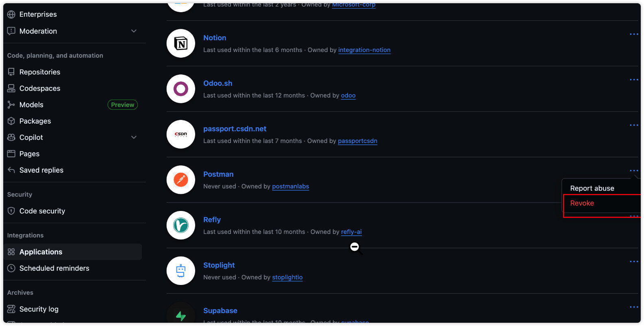Open the postmanlabs owner link

290,187
